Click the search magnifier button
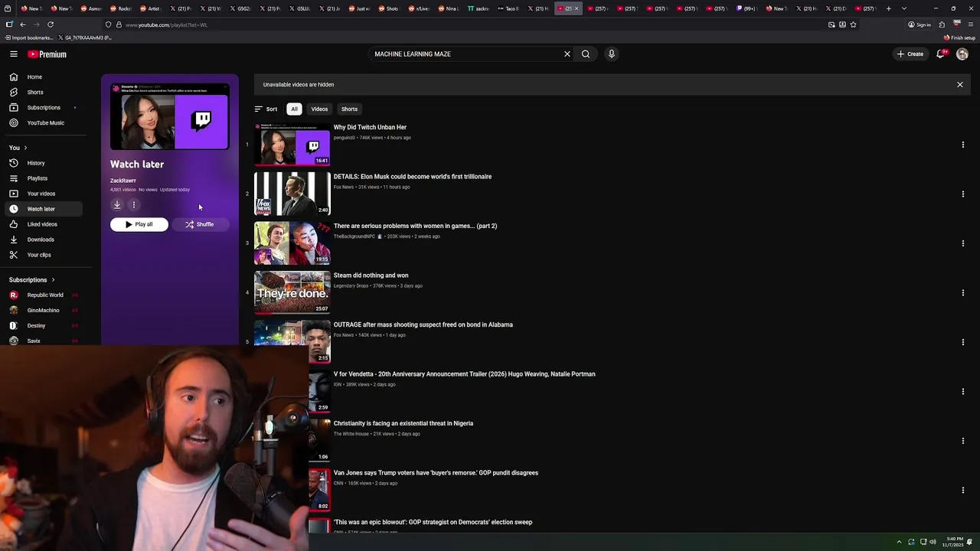The width and height of the screenshot is (980, 551). click(x=586, y=54)
